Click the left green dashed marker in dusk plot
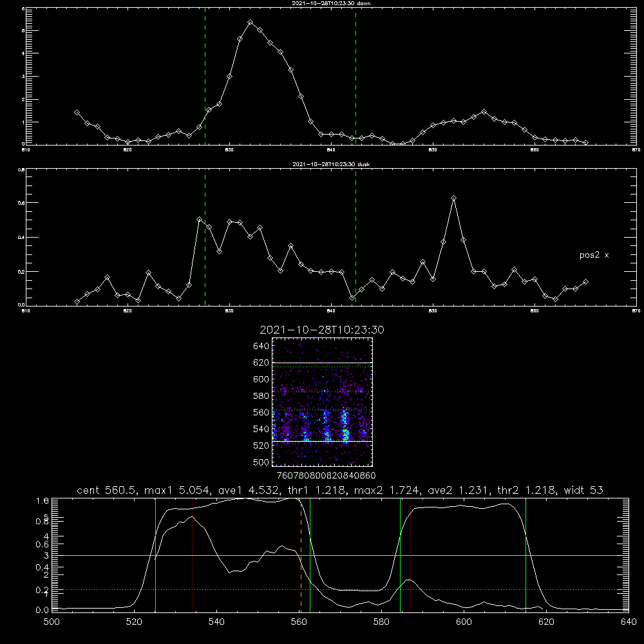The width and height of the screenshot is (644, 644). pyautogui.click(x=205, y=237)
